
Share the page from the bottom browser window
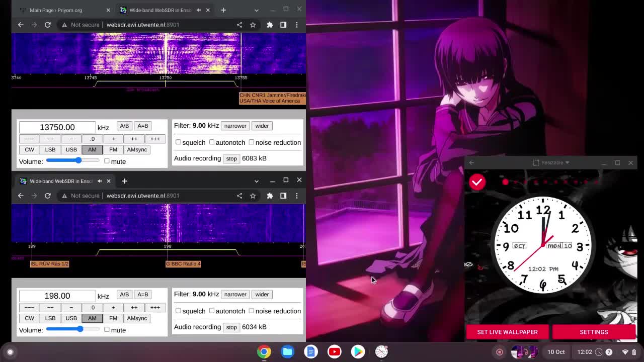coord(239,196)
